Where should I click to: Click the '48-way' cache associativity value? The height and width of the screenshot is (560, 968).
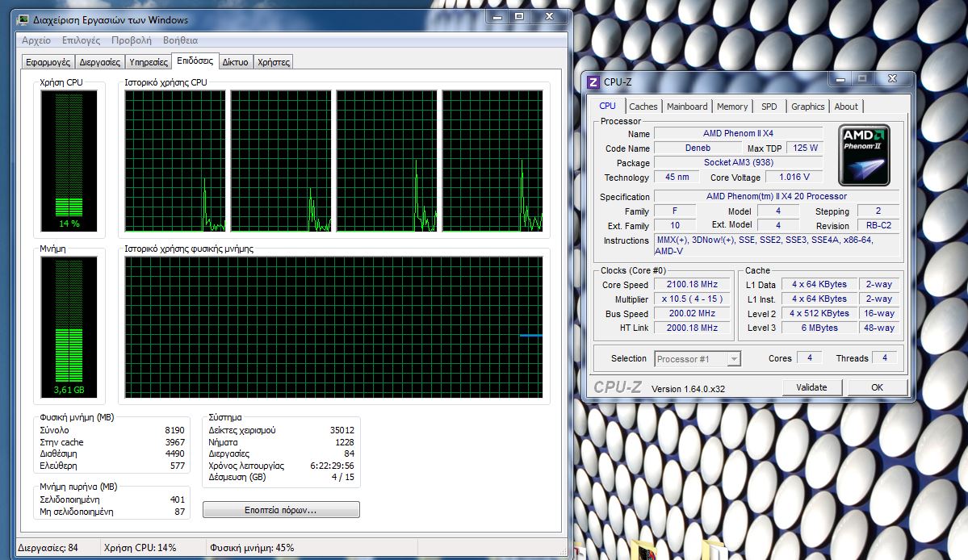coord(879,328)
